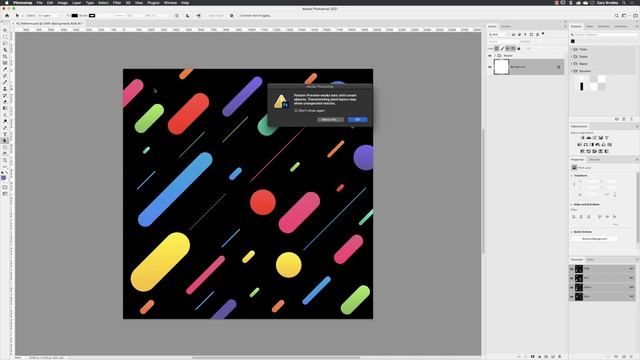This screenshot has width=640, height=360.
Task: Select the Brush tool
Action: pos(5,82)
